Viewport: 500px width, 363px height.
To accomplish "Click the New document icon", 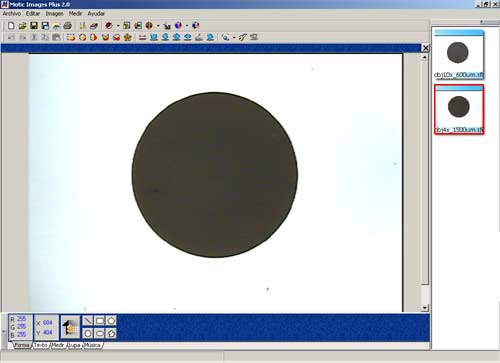I will (x=11, y=26).
